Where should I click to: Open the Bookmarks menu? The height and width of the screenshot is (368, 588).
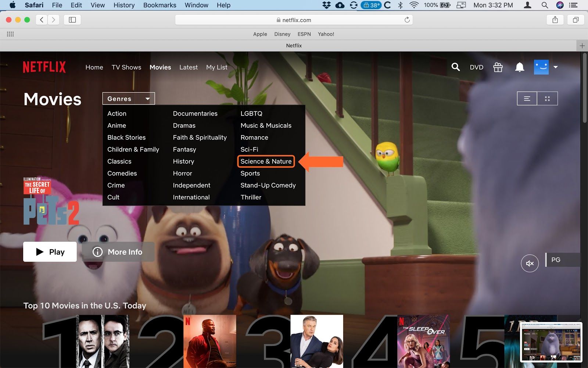[x=159, y=5]
